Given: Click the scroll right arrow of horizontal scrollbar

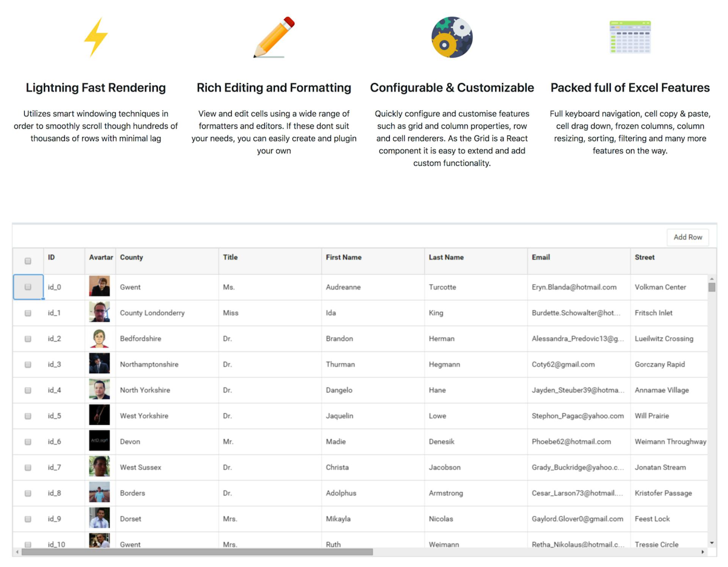Looking at the screenshot, I should tap(702, 552).
